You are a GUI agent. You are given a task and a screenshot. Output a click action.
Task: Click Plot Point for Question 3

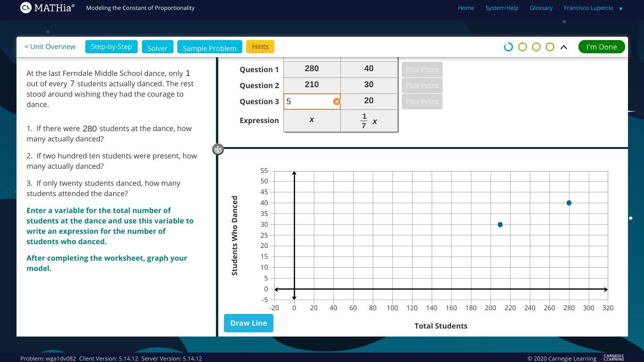tap(422, 101)
